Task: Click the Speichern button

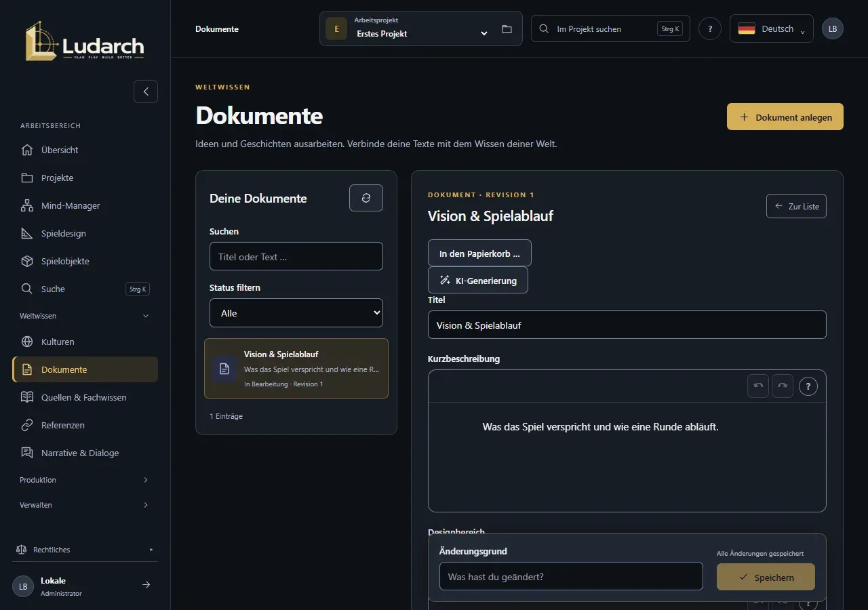Action: tap(766, 577)
